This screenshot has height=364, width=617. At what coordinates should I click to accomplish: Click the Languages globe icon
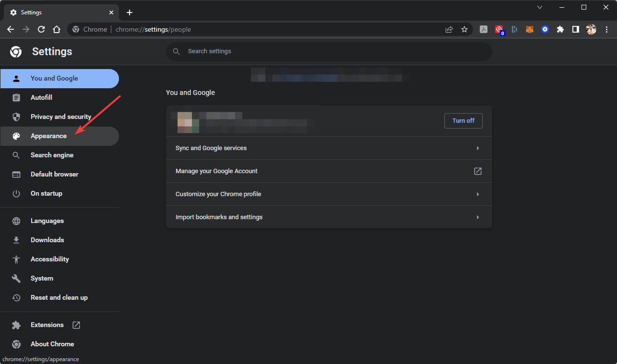pyautogui.click(x=16, y=221)
